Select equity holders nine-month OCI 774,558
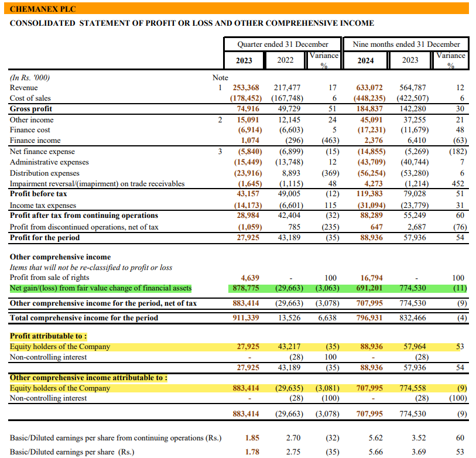Viewport: 476px width, 458px height. pos(413,388)
